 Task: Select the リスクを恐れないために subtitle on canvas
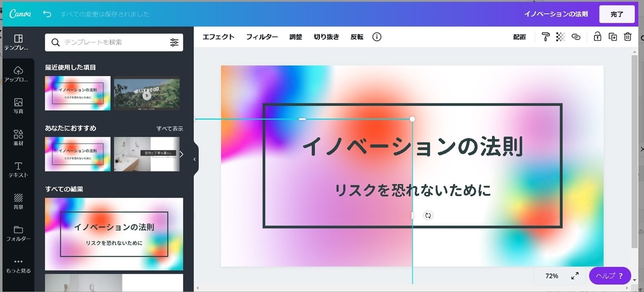(413, 190)
